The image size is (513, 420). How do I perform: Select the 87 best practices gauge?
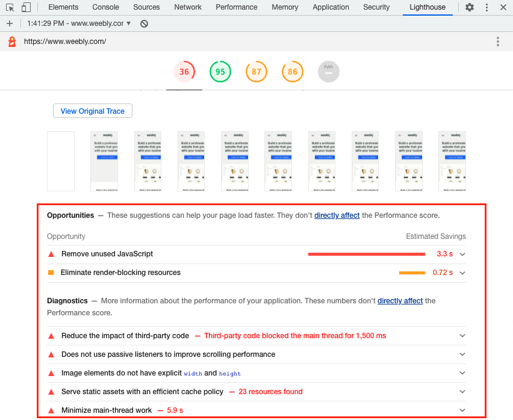[256, 72]
